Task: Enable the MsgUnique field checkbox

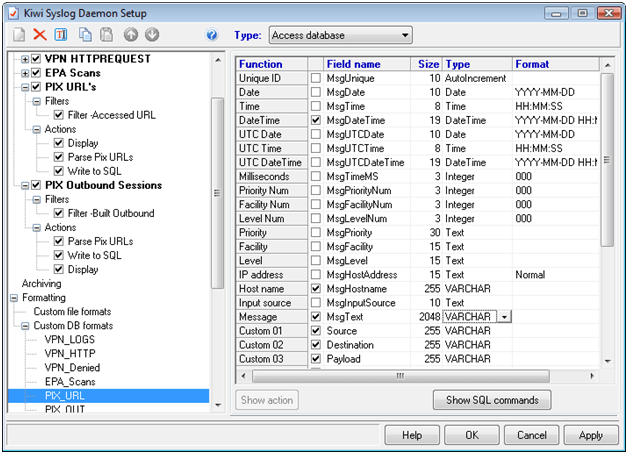Action: [316, 78]
